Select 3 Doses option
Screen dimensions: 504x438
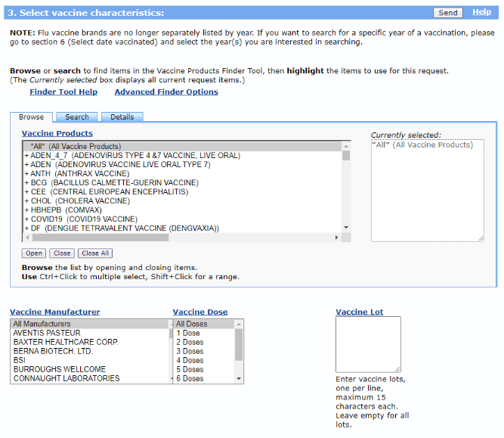coord(204,351)
